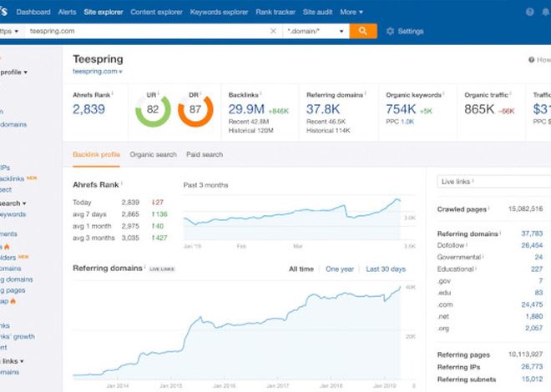Open Educational count 227
Image resolution: width=551 pixels, height=392 pixels.
pos(537,269)
